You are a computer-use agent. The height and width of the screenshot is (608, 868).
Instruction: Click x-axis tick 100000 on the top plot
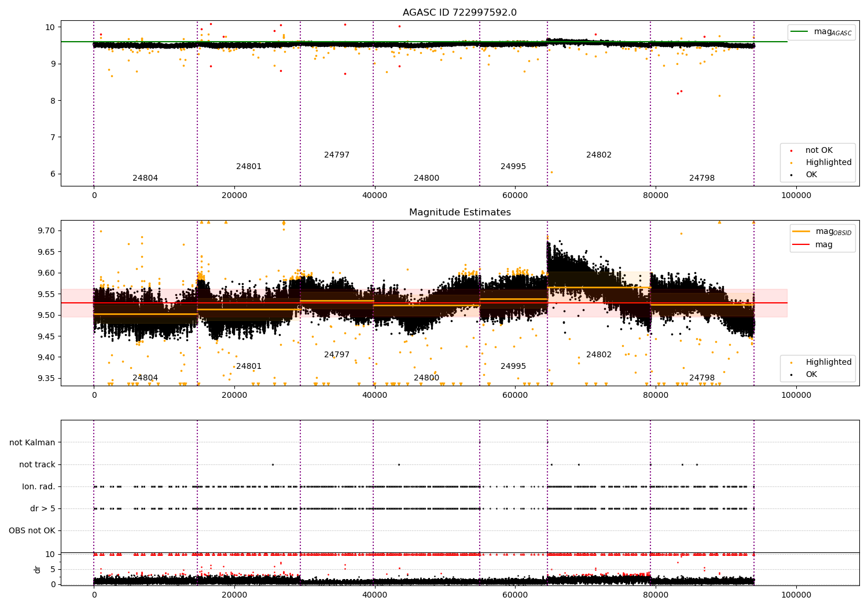pos(796,196)
